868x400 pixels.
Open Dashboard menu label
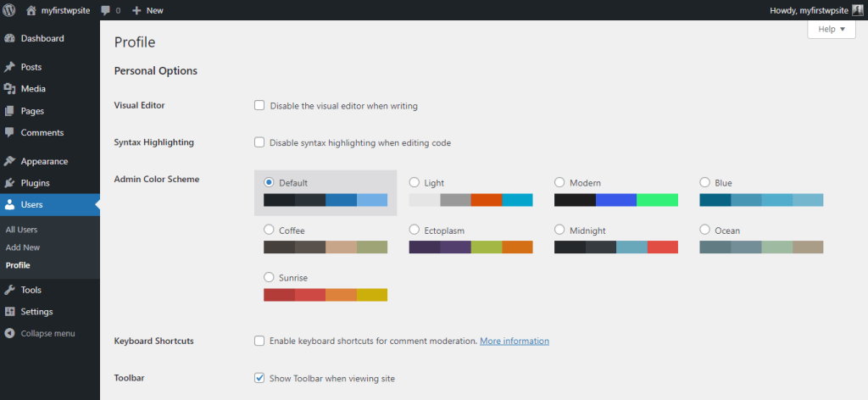click(x=42, y=39)
